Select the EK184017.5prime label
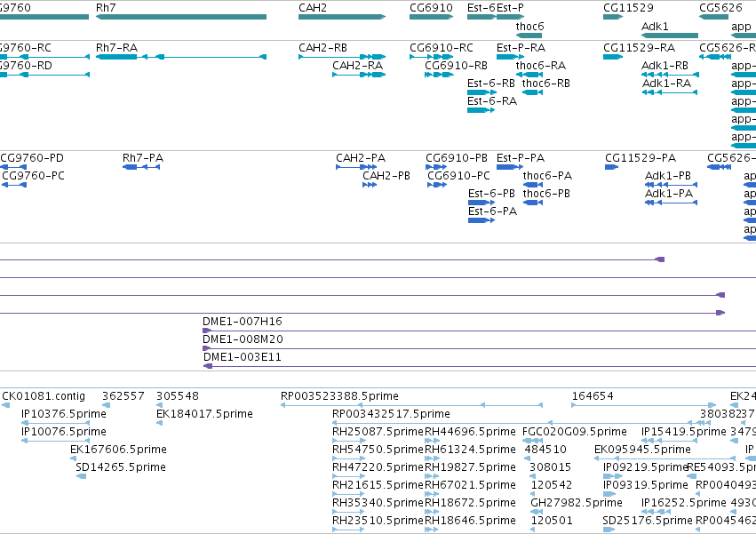The width and height of the screenshot is (756, 534). point(204,414)
